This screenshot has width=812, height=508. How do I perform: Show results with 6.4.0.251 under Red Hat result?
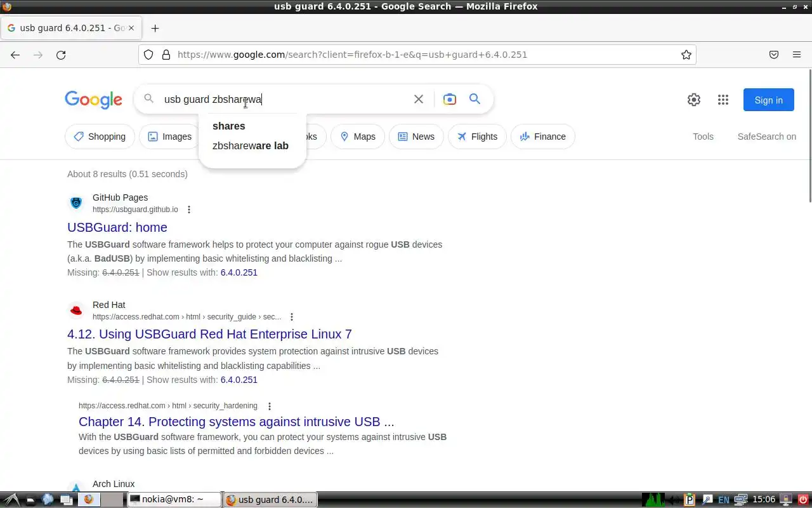click(x=239, y=380)
